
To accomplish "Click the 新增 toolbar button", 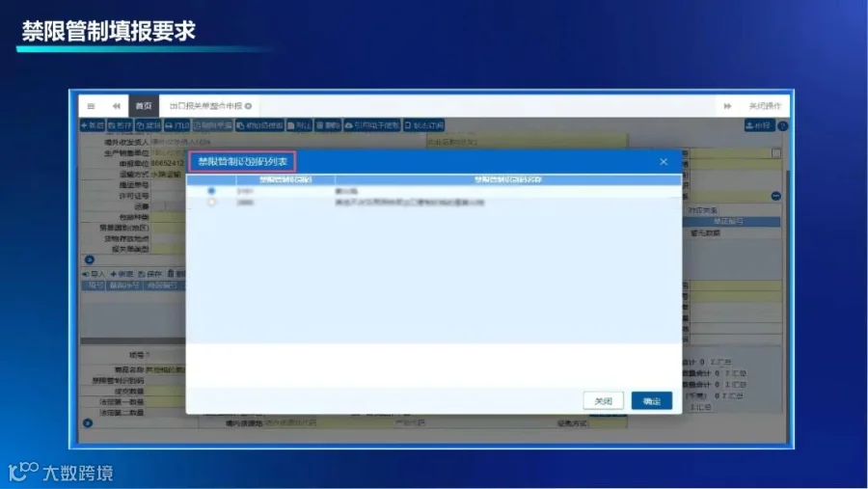I will coord(93,125).
